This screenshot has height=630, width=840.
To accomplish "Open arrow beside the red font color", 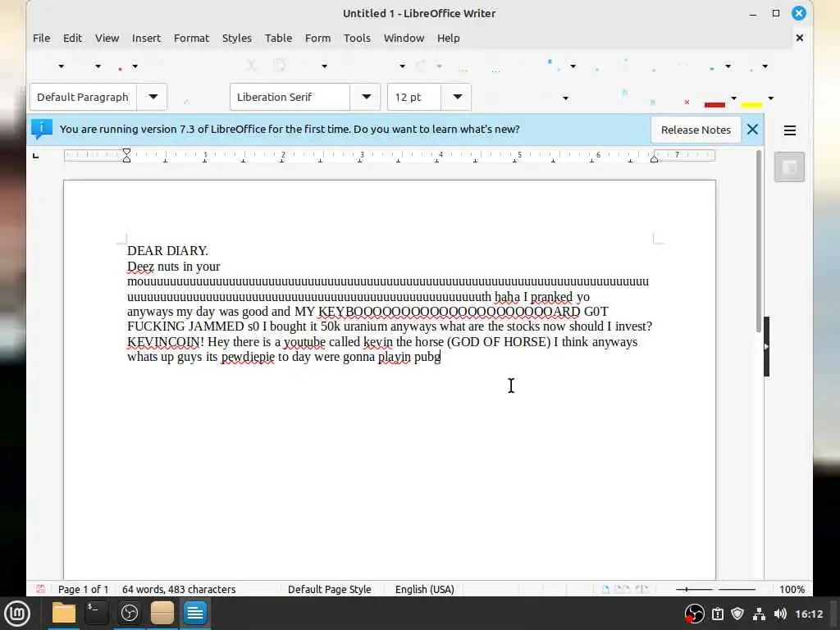I will coord(733,98).
